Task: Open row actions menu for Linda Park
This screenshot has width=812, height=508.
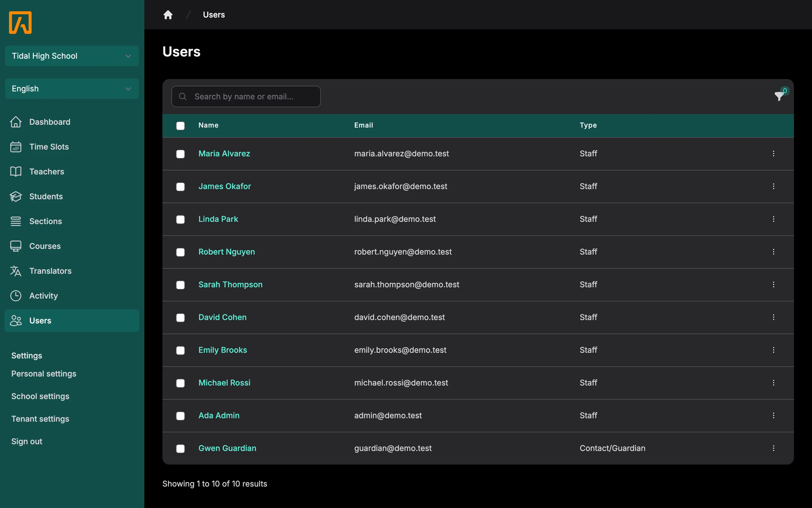Action: point(773,219)
